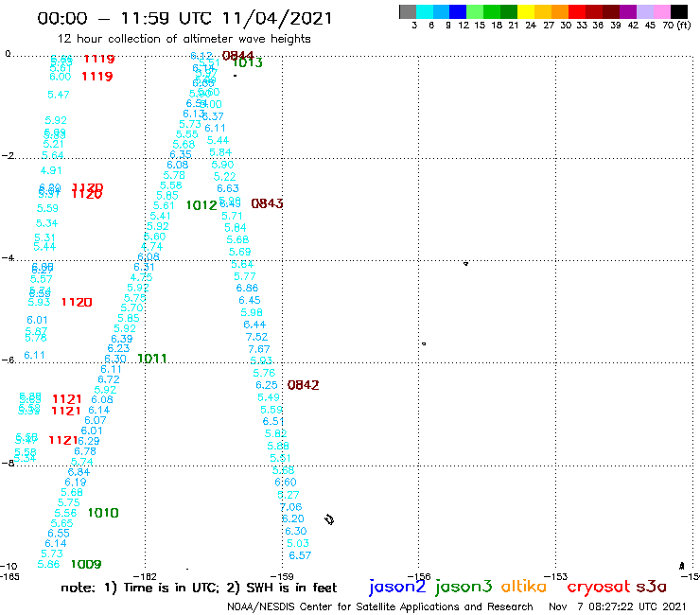Click the wave height value 6.45
The width and height of the screenshot is (700, 615).
click(x=250, y=300)
